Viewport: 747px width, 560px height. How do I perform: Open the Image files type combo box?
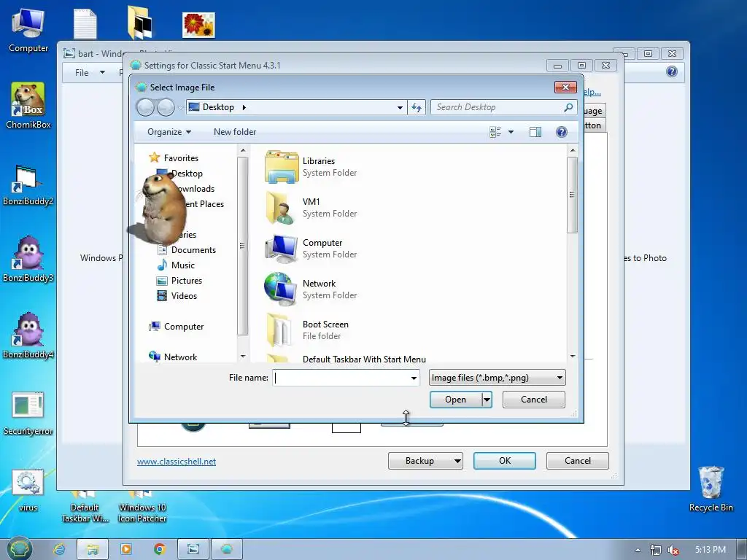pos(497,378)
